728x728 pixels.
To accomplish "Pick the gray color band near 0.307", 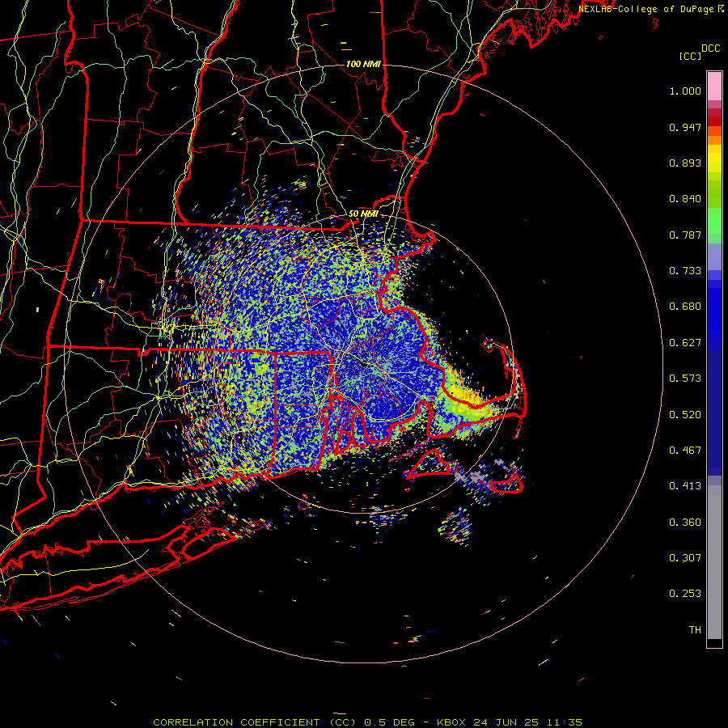I will click(714, 562).
